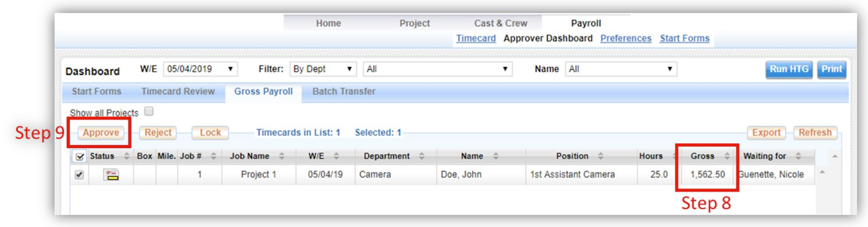Sort by Job Name column arrows
The height and width of the screenshot is (227, 868).
tap(282, 156)
